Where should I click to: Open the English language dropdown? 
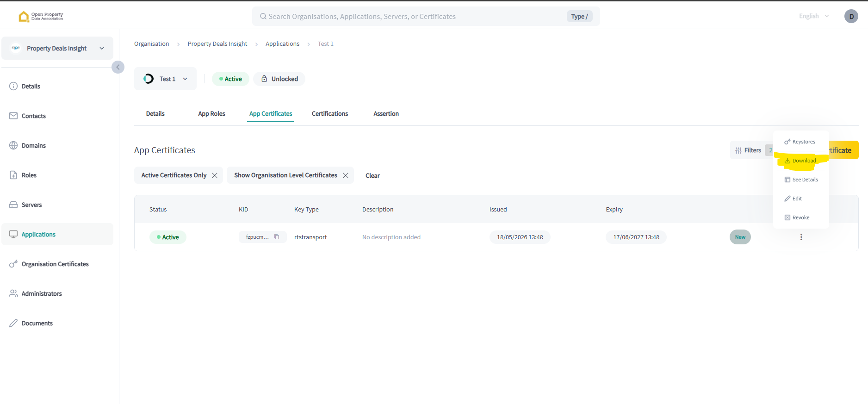coord(814,16)
